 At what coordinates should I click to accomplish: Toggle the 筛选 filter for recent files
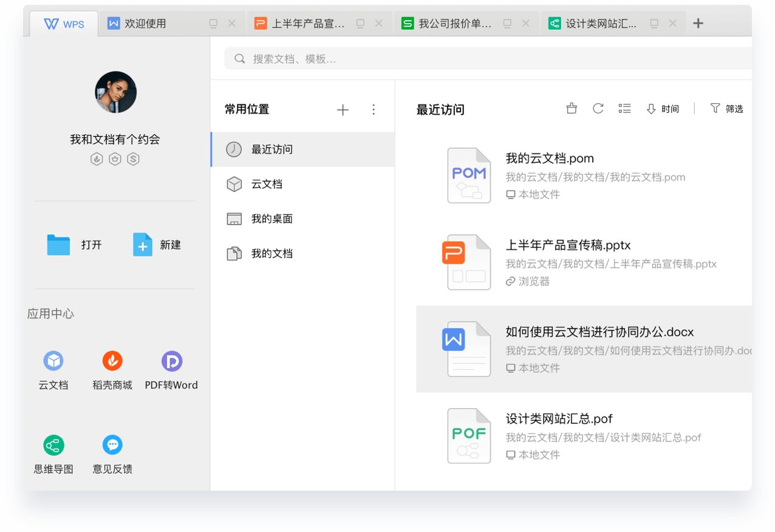(x=726, y=109)
